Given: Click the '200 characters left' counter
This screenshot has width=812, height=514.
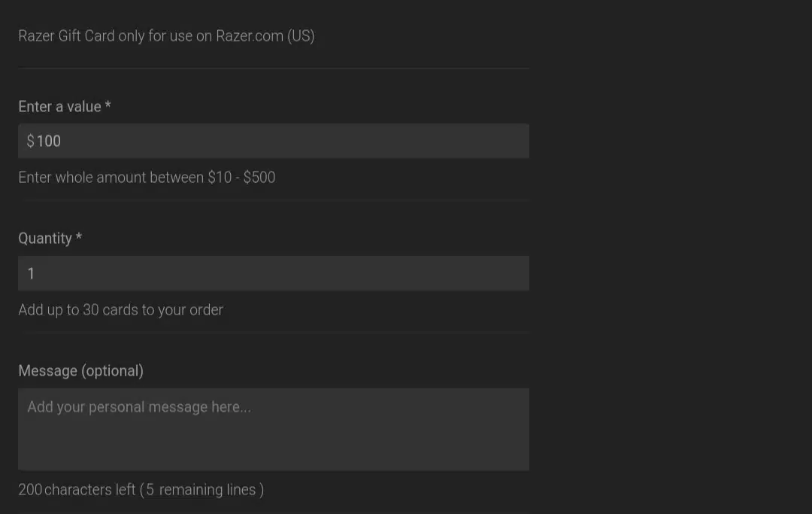Looking at the screenshot, I should [77, 490].
